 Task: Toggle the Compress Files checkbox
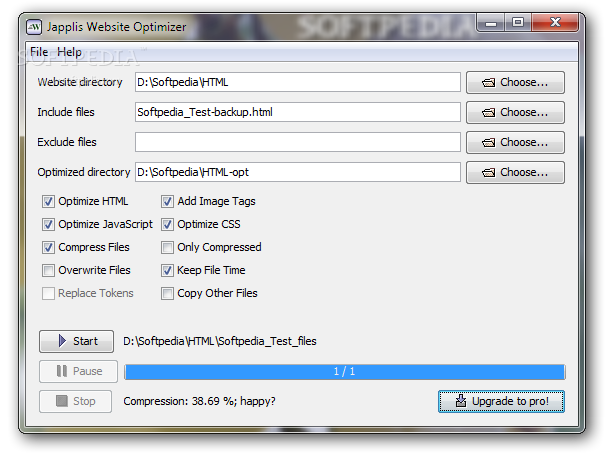pos(48,248)
